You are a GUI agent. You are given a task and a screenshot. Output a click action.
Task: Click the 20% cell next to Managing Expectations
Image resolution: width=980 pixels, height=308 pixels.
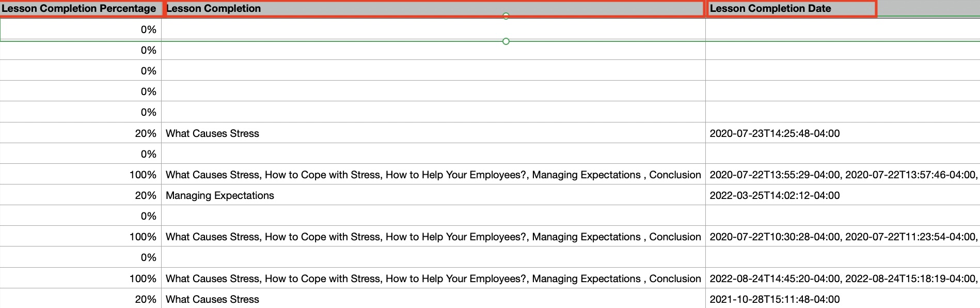(x=81, y=195)
